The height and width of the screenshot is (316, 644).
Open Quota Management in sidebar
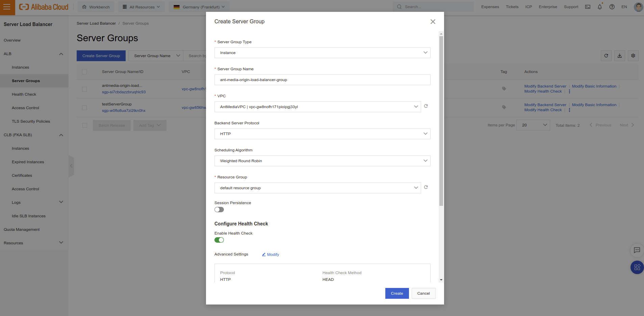pos(22,229)
